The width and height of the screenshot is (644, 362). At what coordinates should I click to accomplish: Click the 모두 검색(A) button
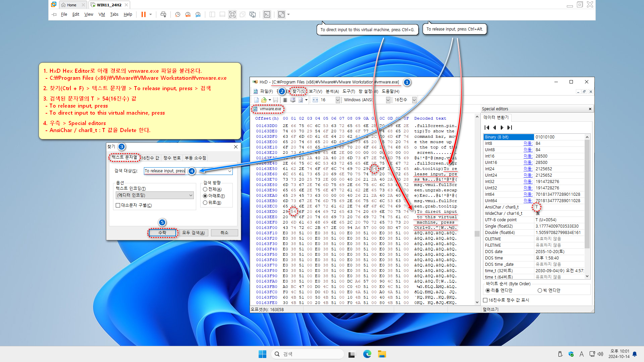(x=194, y=233)
